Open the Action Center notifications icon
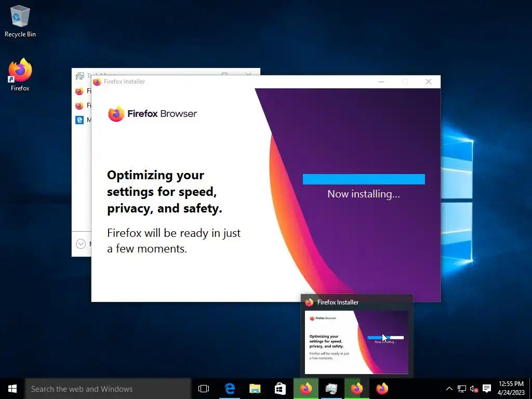 coord(487,389)
